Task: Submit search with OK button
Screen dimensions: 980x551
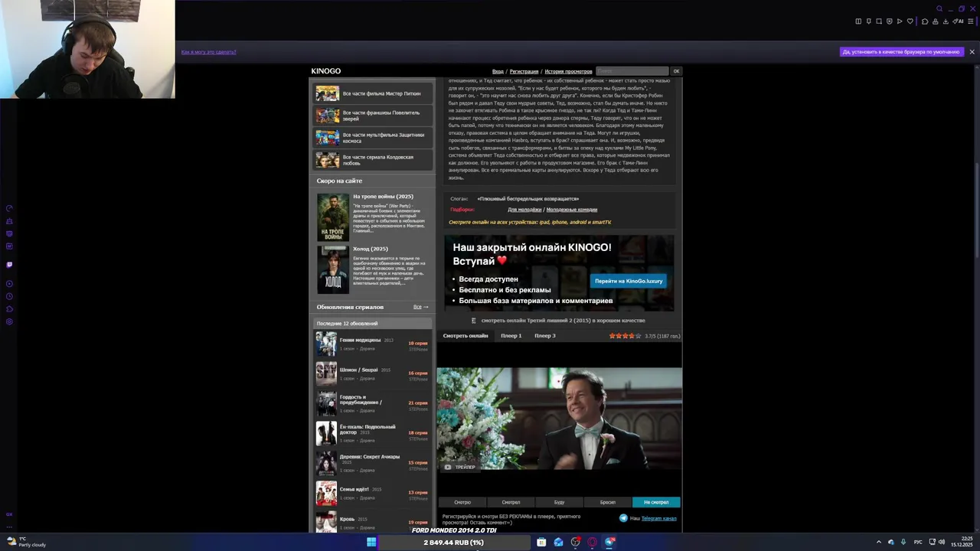Action: [676, 71]
